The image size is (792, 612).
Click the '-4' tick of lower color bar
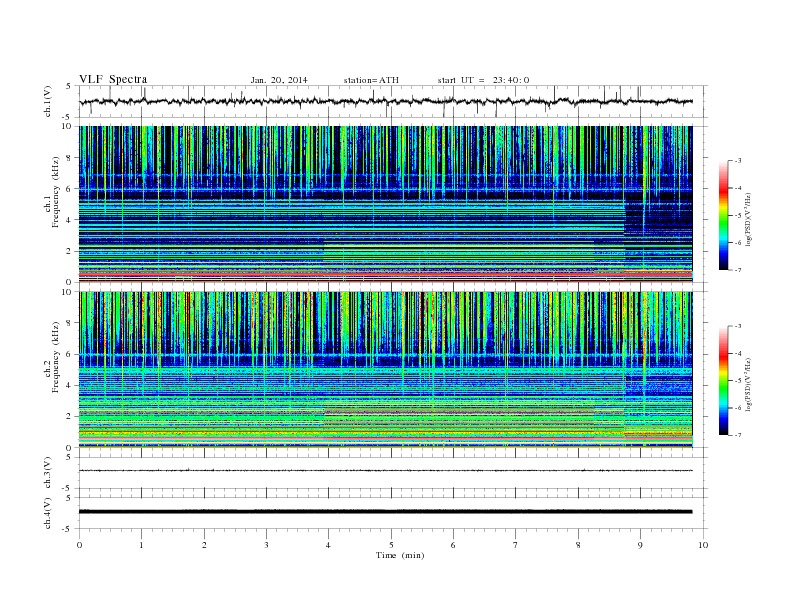pyautogui.click(x=737, y=353)
